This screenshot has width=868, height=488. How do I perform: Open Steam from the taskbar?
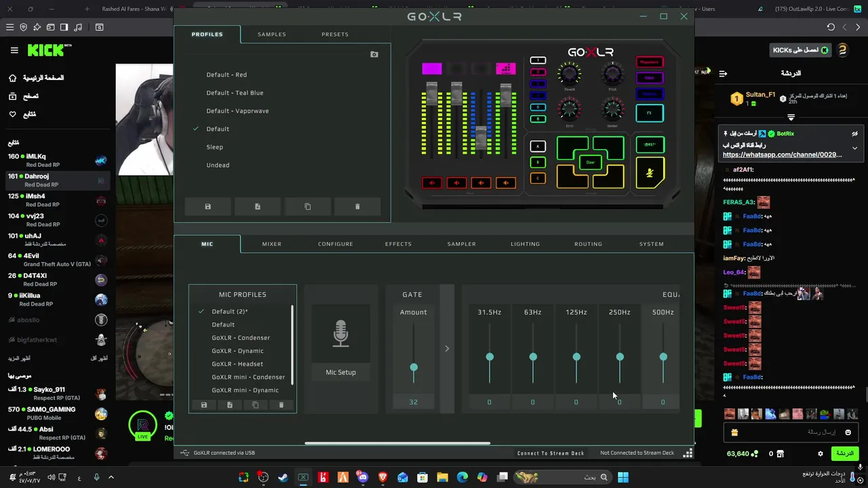pyautogui.click(x=283, y=478)
